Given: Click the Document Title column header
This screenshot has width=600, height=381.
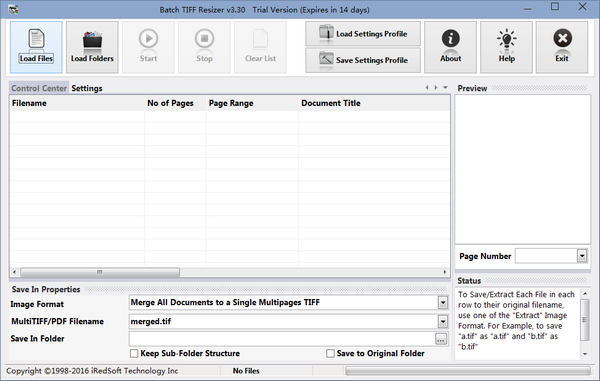Looking at the screenshot, I should (374, 103).
